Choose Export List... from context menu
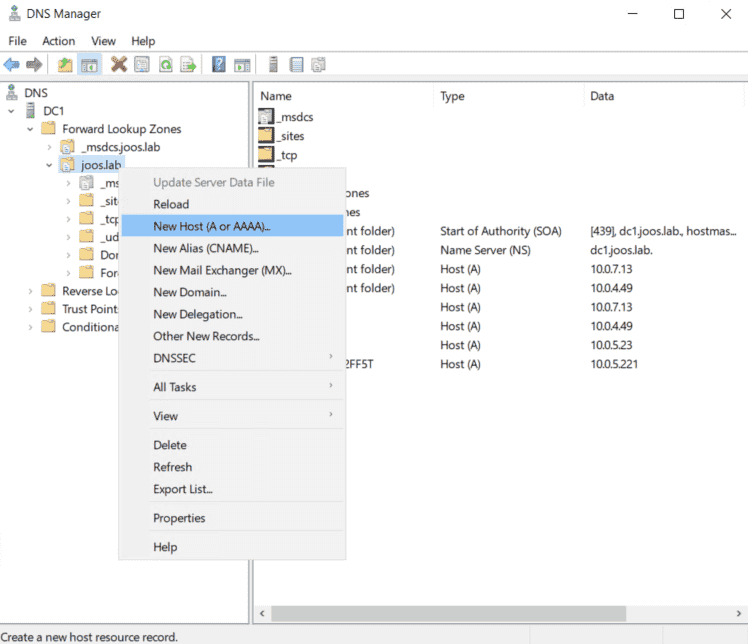 232,489
